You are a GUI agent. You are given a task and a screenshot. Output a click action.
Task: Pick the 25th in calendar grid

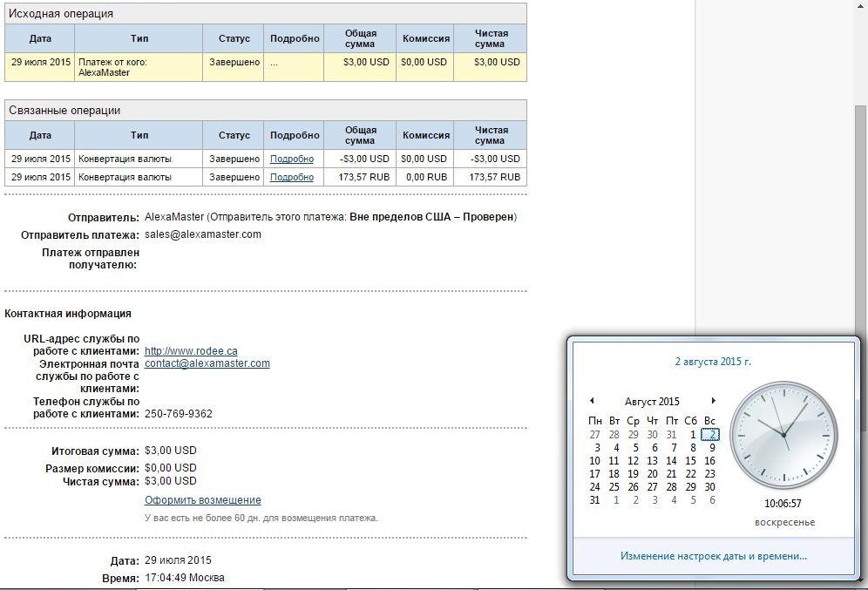[x=614, y=487]
